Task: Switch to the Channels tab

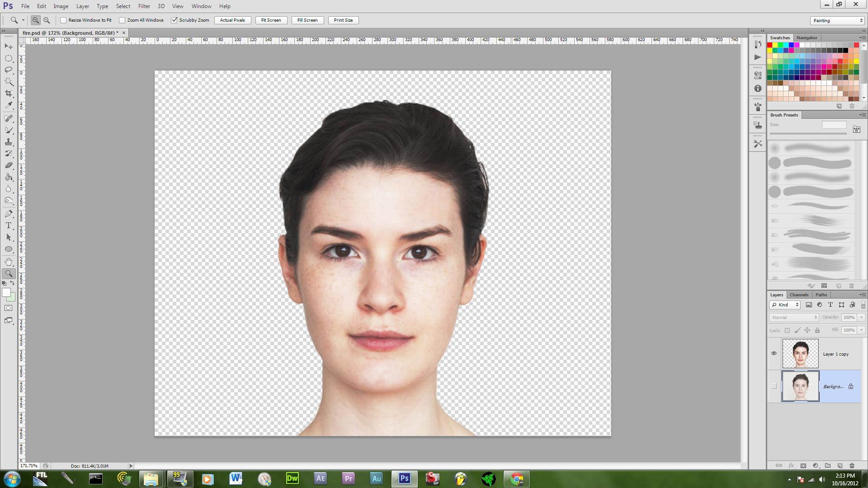Action: (799, 295)
